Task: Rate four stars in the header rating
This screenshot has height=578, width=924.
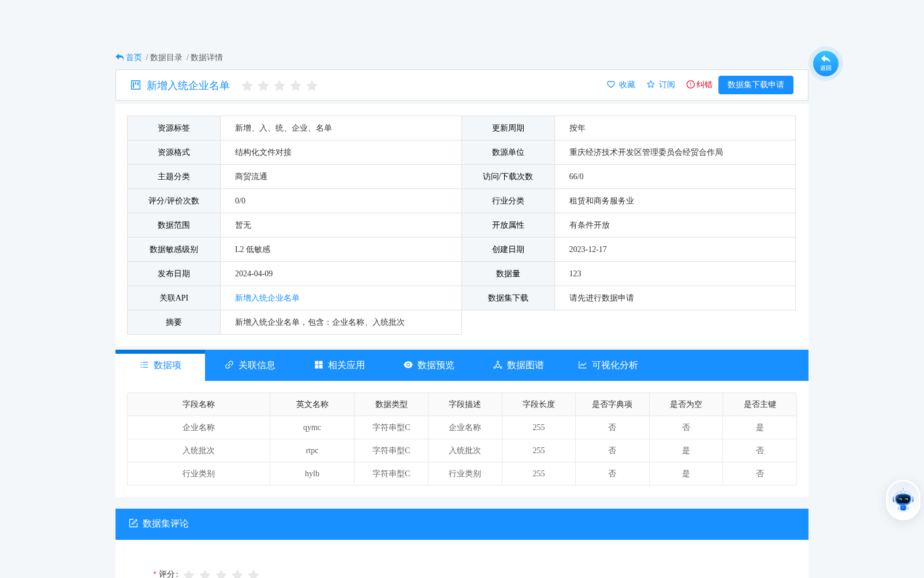Action: (296, 86)
